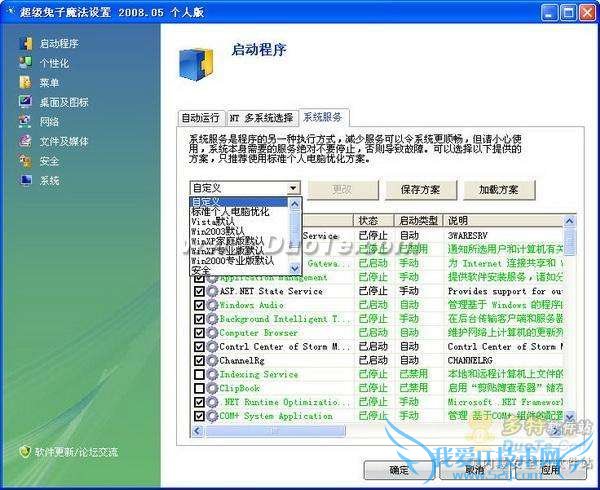Viewport: 600px width, 490px height.
Task: Open the 启动程序 sidebar icon
Action: 26,43
